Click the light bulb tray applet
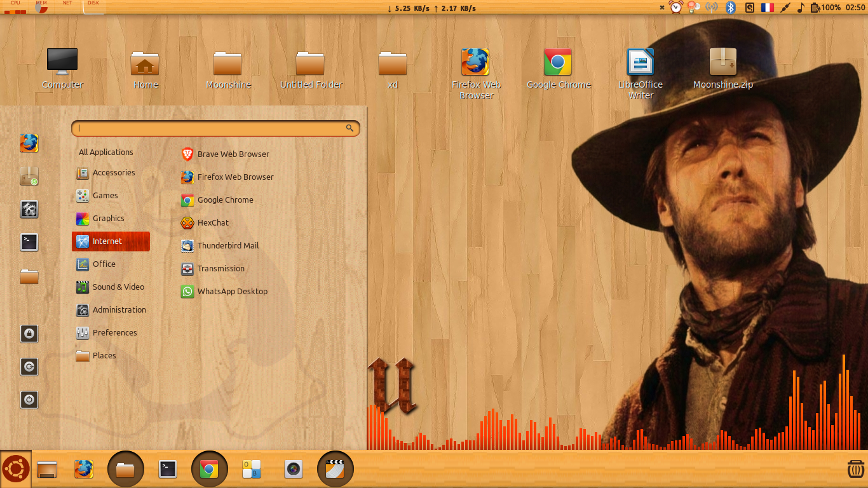 click(693, 8)
